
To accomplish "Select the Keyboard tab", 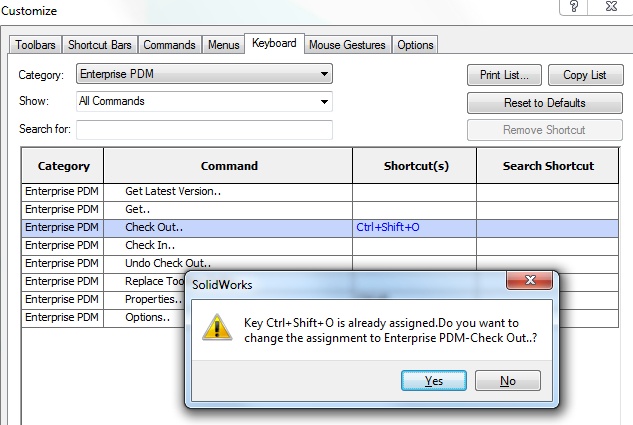I will coord(274,43).
